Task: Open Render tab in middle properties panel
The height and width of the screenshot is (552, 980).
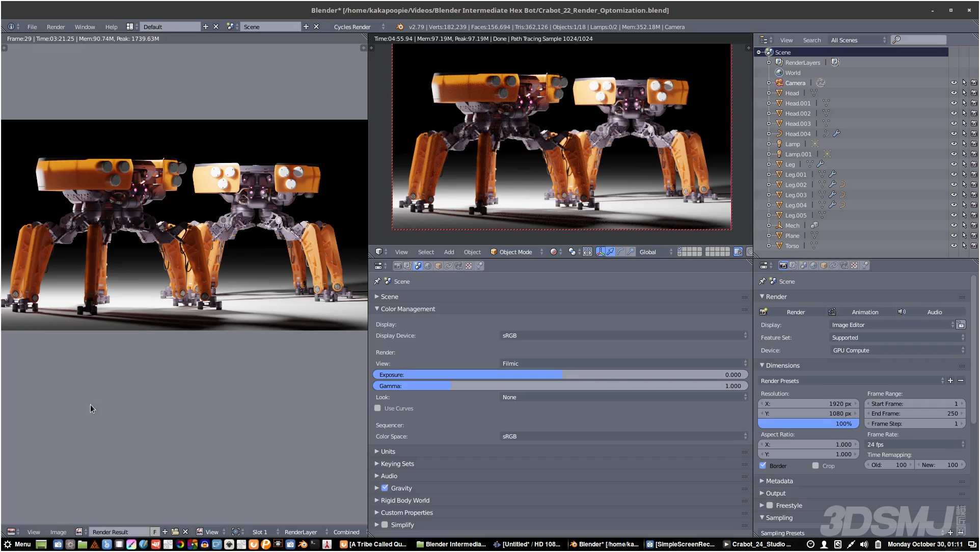Action: click(397, 266)
